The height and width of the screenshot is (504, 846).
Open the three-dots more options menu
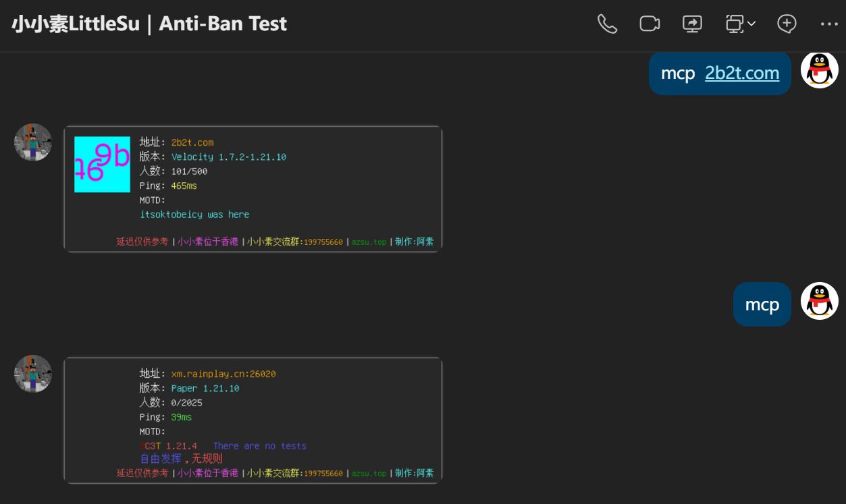(x=829, y=24)
